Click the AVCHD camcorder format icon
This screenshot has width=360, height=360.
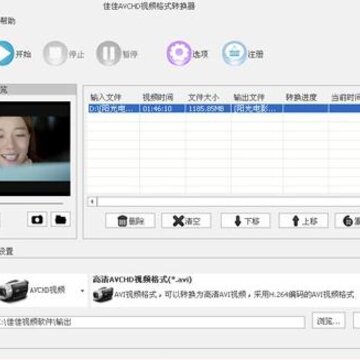pos(14,290)
